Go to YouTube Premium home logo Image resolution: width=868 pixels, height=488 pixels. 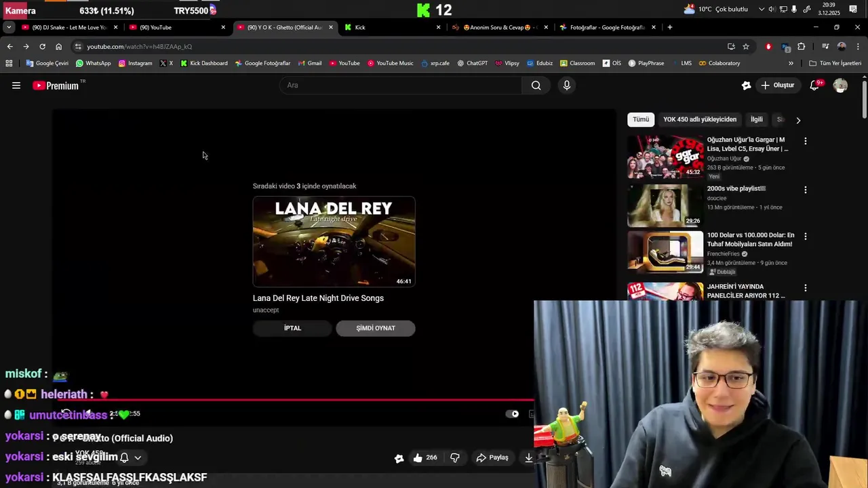[56, 85]
